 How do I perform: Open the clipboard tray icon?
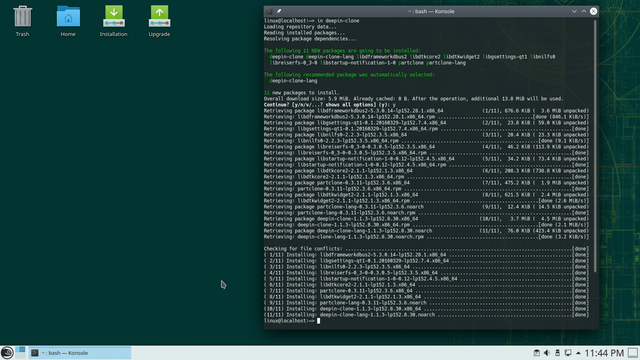537,353
